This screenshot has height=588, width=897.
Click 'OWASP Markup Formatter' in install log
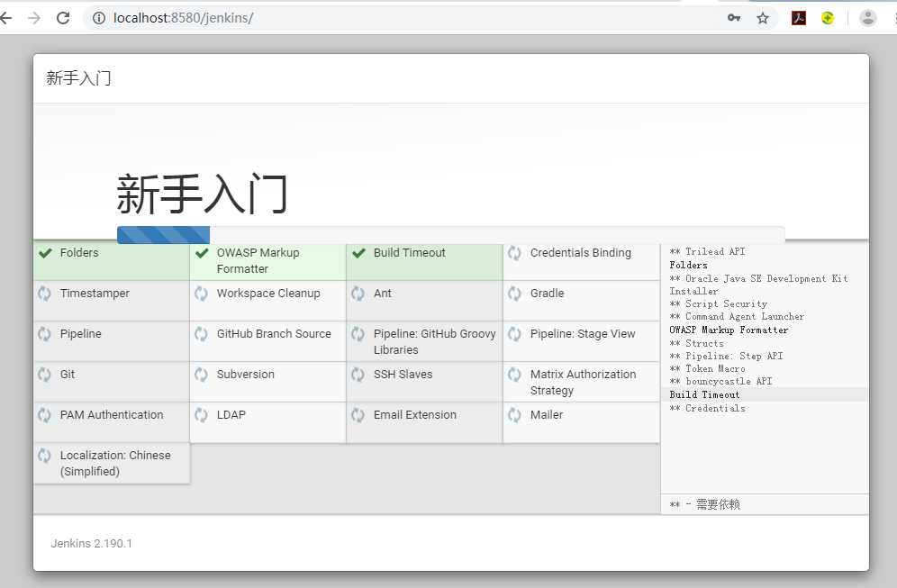(729, 330)
